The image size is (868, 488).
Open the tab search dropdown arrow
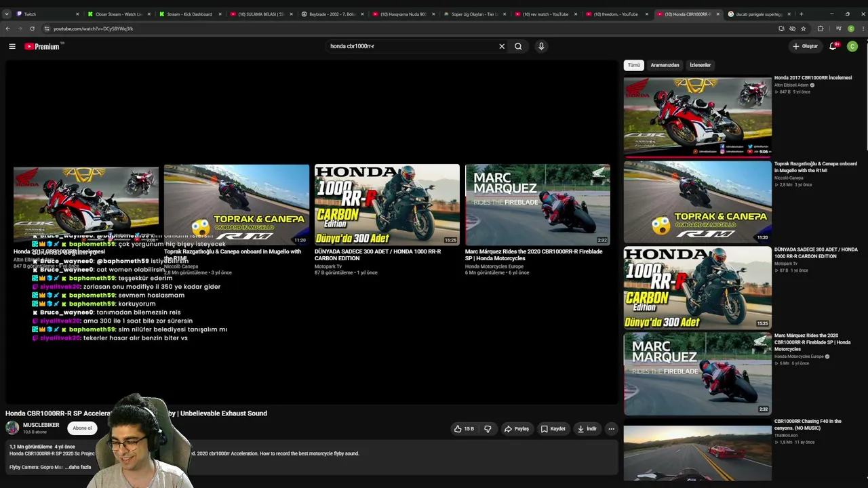pos(7,14)
